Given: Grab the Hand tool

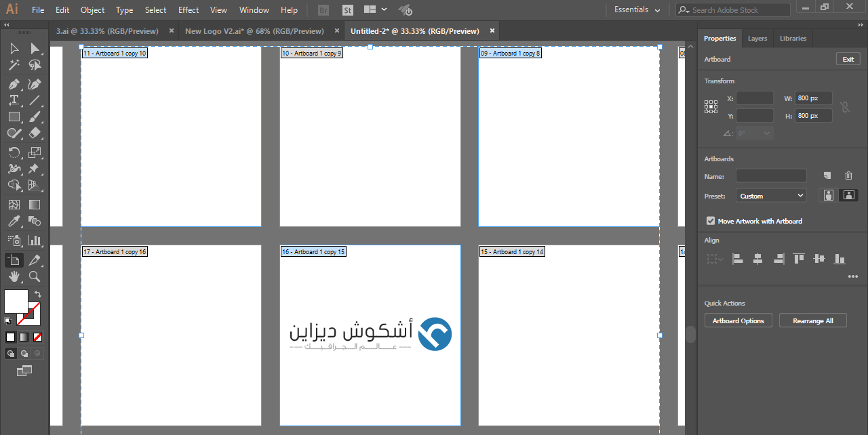Looking at the screenshot, I should [x=14, y=276].
